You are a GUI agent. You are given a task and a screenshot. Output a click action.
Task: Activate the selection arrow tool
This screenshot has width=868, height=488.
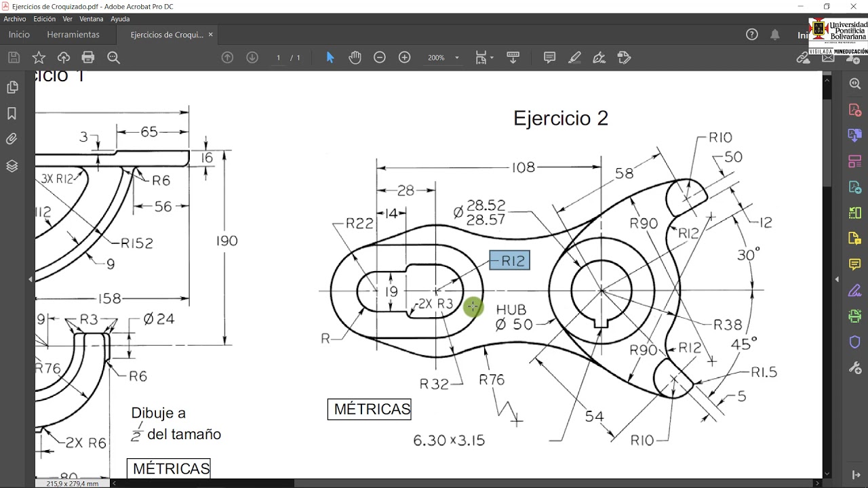click(330, 58)
